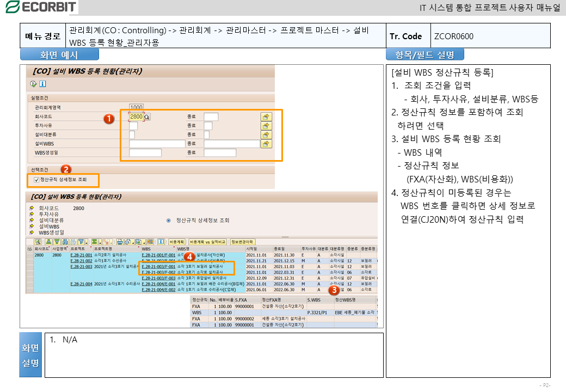Click the 비용계획 vs 실적비교 button
566x392 pixels.
[x=207, y=242]
